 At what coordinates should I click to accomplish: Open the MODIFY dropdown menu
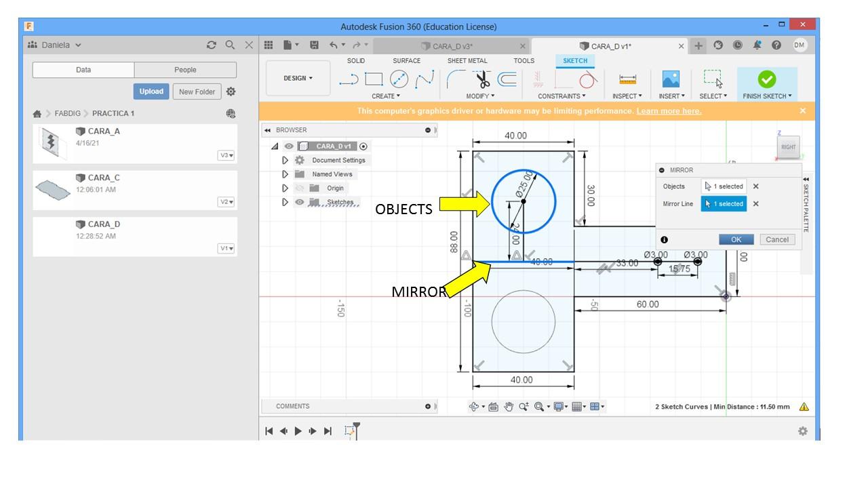pos(480,96)
